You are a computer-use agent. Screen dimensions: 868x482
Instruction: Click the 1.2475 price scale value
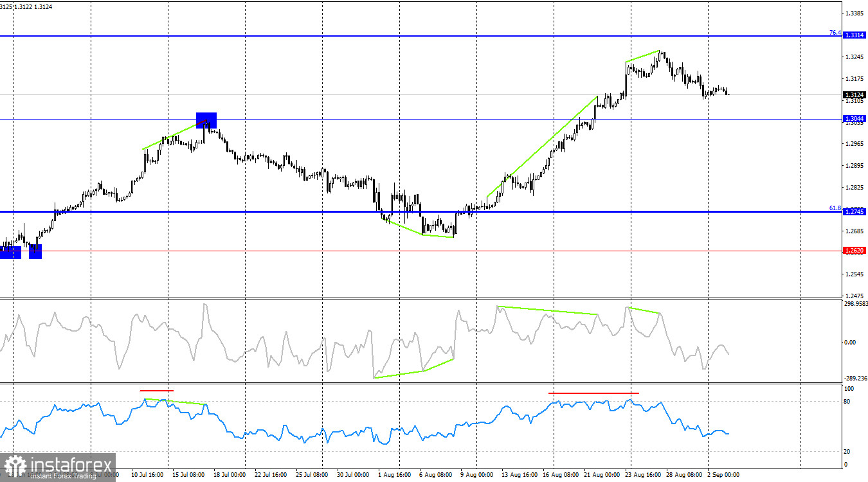854,296
